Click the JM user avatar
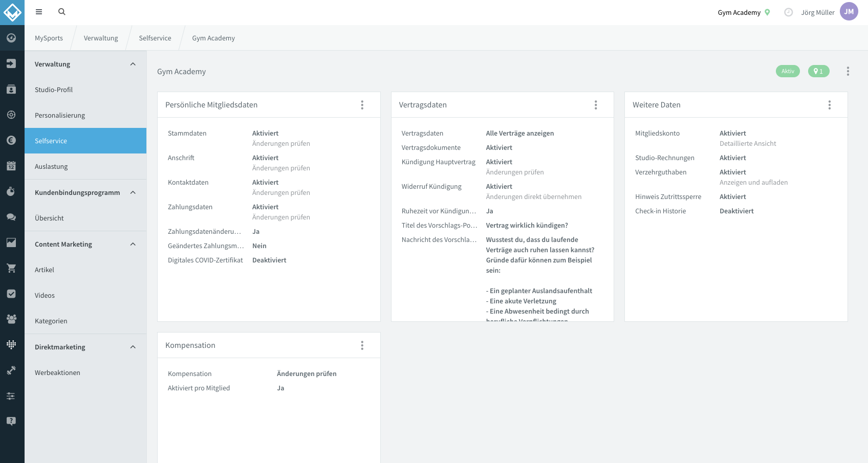Viewport: 868px width, 463px height. (x=849, y=12)
